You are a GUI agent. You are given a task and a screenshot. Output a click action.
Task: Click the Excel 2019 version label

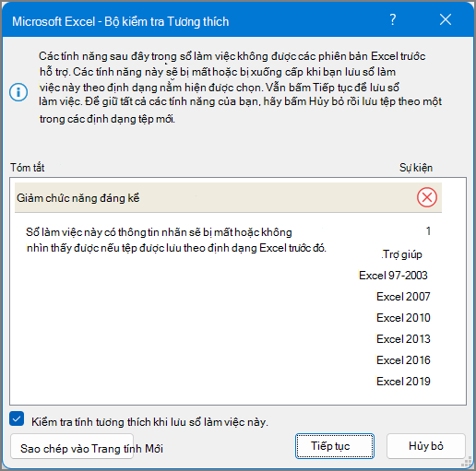(403, 382)
